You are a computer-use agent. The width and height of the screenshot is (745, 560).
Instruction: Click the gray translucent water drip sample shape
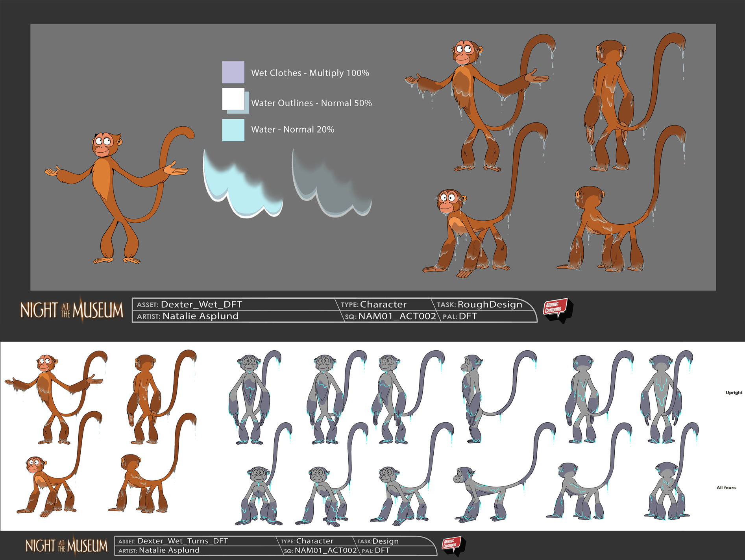(x=331, y=183)
